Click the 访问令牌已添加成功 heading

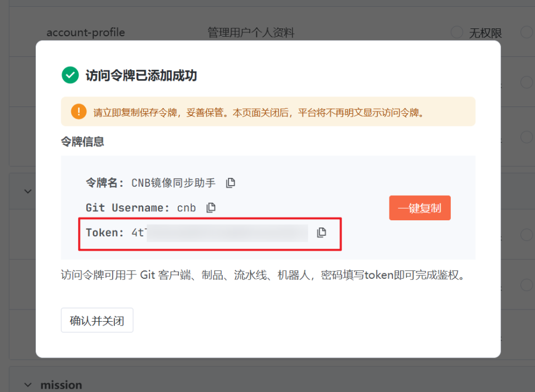tap(141, 75)
